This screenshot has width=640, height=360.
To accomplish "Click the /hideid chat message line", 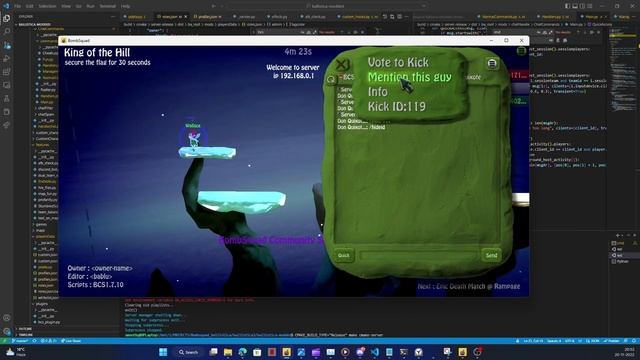I will (x=361, y=127).
